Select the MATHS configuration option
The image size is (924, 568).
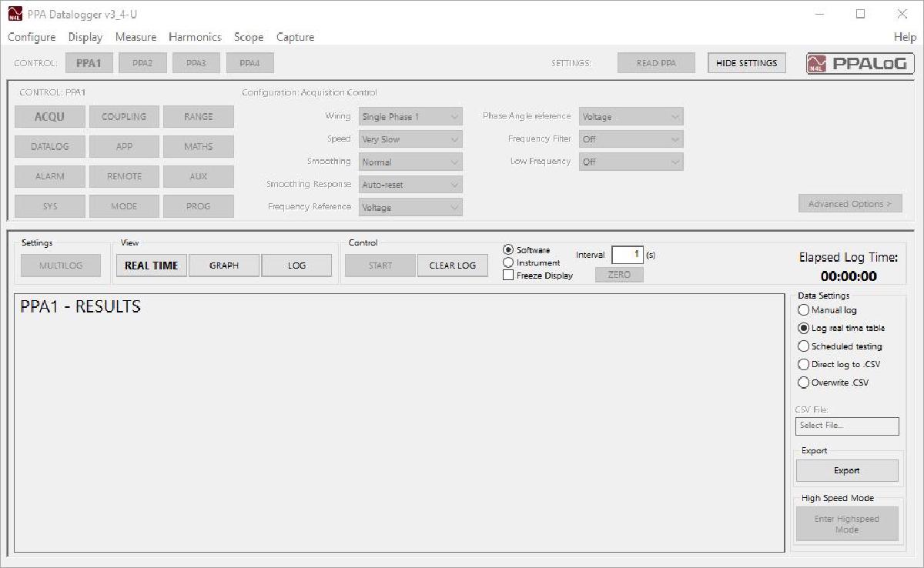(x=198, y=146)
